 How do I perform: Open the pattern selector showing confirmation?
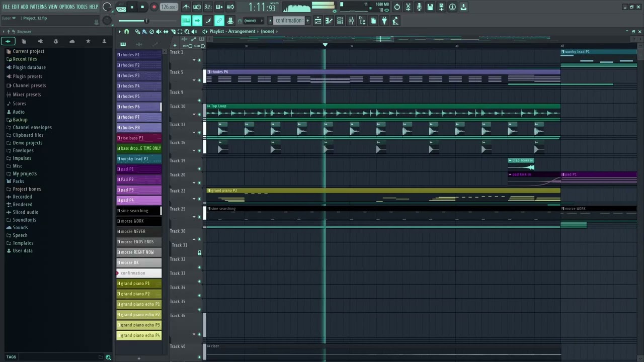click(289, 21)
